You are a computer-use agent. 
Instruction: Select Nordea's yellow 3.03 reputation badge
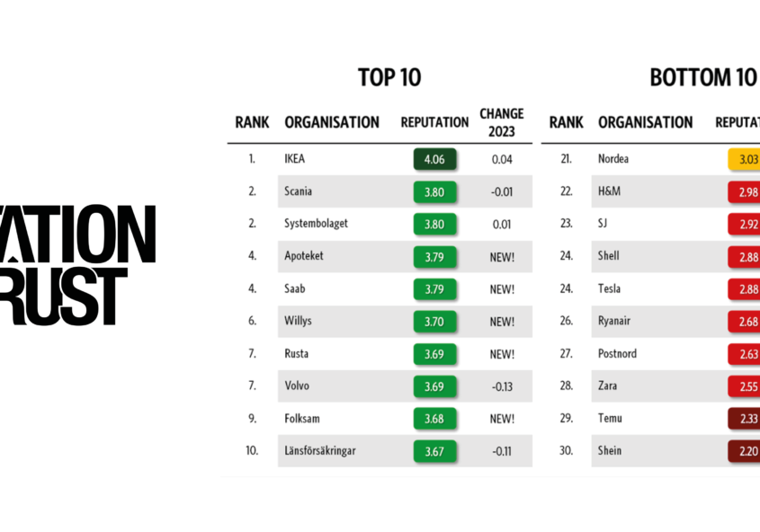745,159
